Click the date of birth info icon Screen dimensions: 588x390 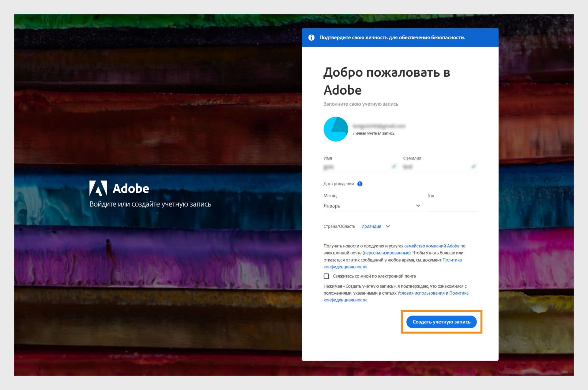pyautogui.click(x=360, y=184)
